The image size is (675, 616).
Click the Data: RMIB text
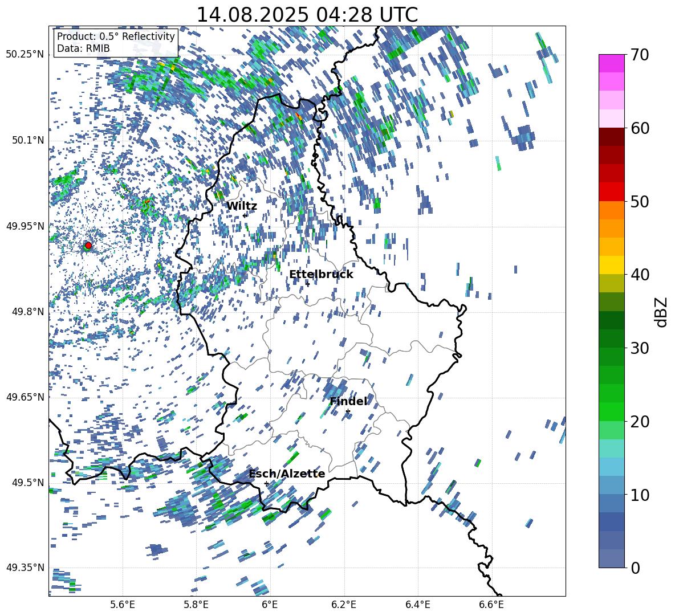[83, 48]
